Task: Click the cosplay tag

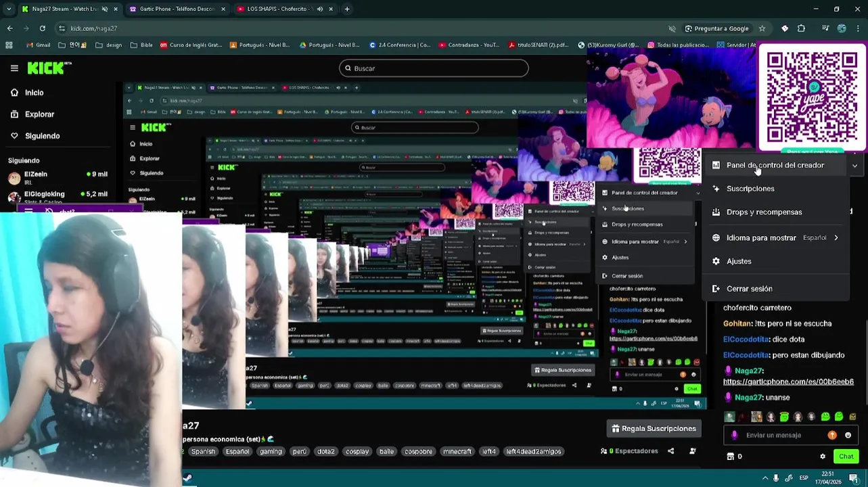Action: 357,451
